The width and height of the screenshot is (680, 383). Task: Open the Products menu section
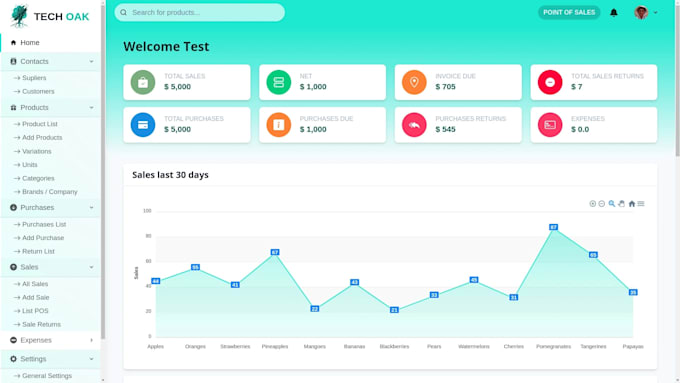[x=50, y=108]
